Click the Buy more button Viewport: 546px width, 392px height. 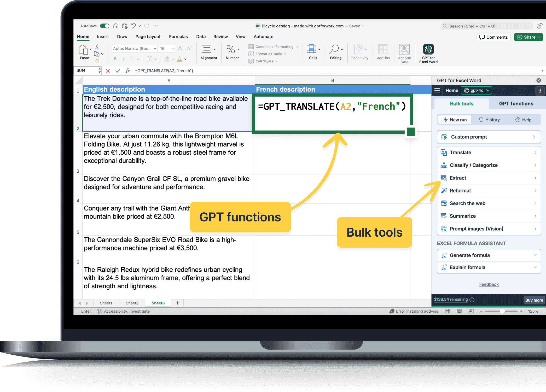pos(534,300)
